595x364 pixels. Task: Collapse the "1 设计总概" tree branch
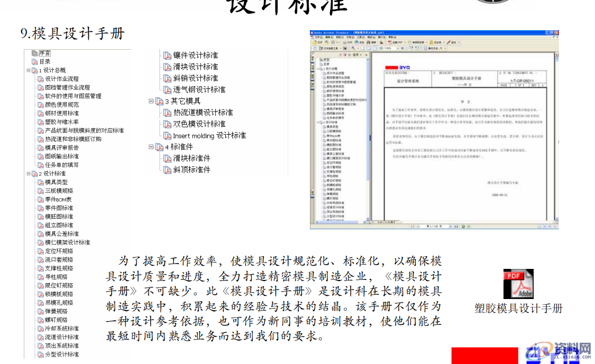(x=29, y=69)
